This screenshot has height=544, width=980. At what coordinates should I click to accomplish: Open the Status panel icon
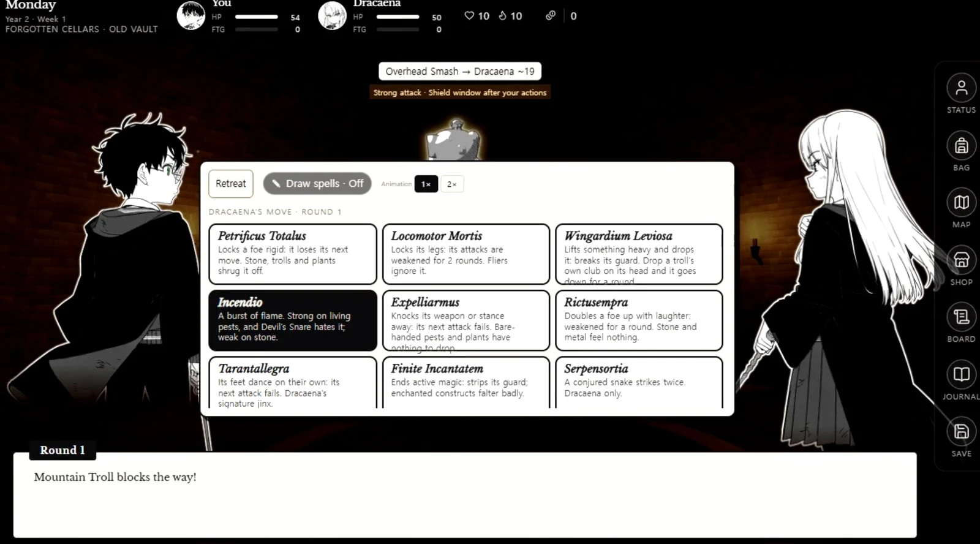[961, 88]
